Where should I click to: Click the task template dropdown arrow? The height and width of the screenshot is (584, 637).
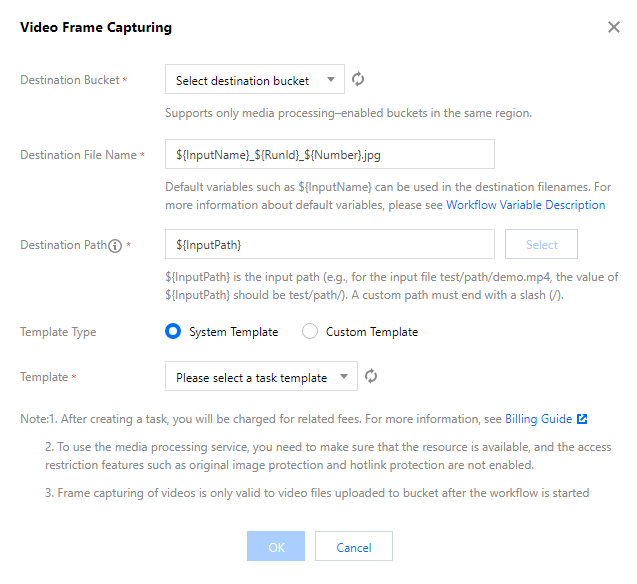(344, 377)
